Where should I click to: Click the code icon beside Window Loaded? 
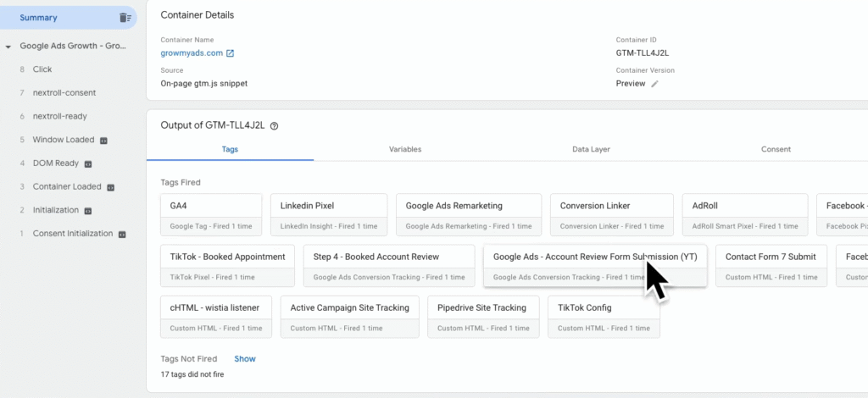103,140
